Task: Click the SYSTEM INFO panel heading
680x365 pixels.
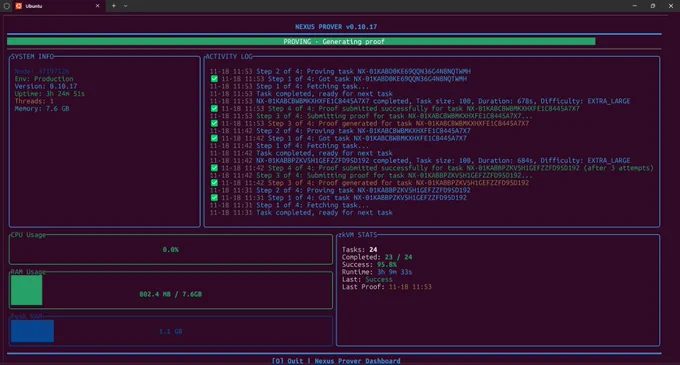Action: 33,56
